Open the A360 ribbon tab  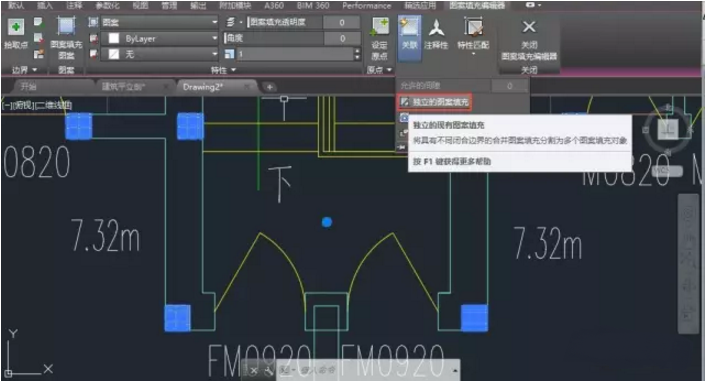pos(274,5)
